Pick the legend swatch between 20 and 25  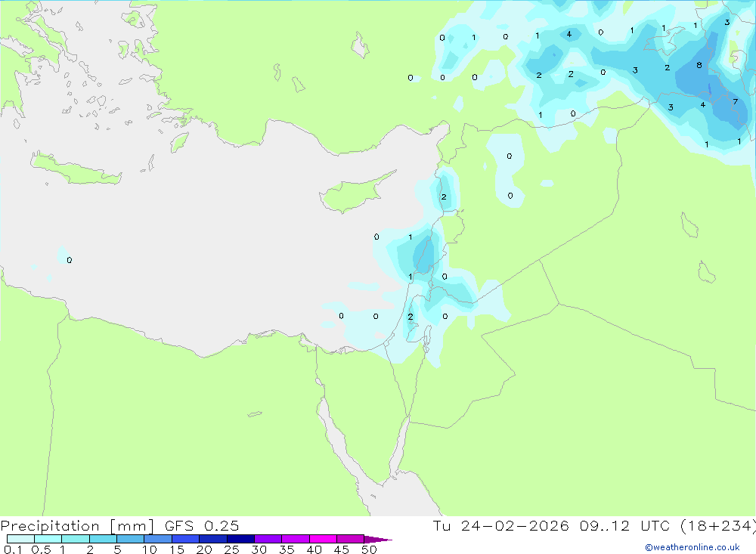(x=212, y=539)
